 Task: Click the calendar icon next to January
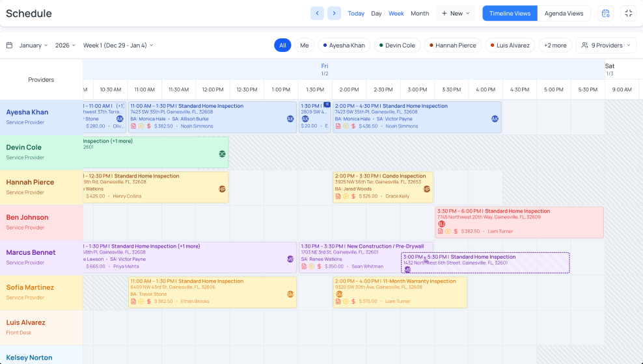[x=9, y=45]
